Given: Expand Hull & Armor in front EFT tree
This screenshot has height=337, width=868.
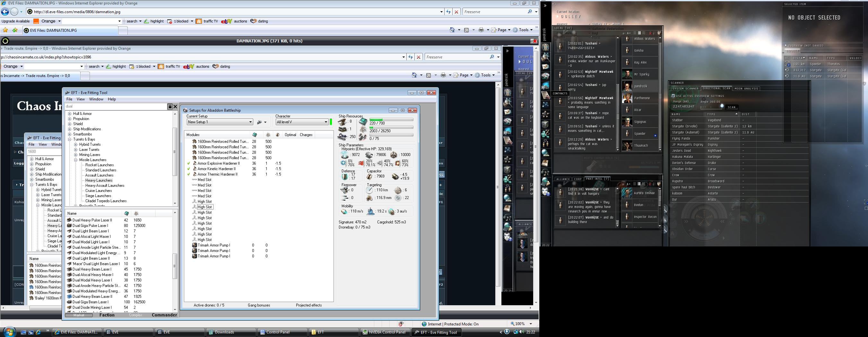Looking at the screenshot, I should (x=70, y=114).
